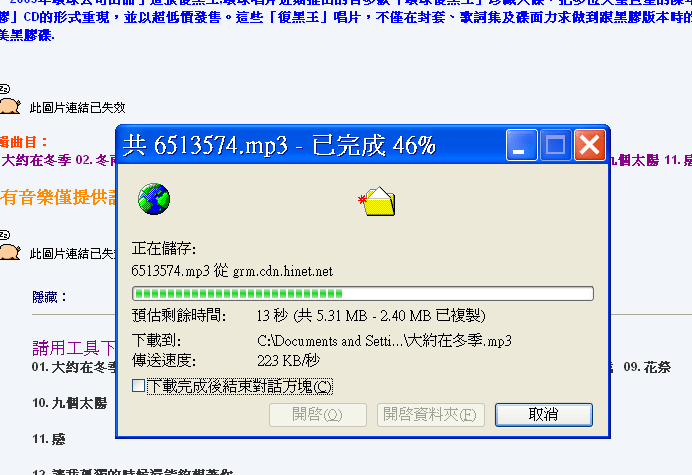The image size is (692, 475).
Task: Click the dialog title bar text
Action: pyautogui.click(x=279, y=145)
